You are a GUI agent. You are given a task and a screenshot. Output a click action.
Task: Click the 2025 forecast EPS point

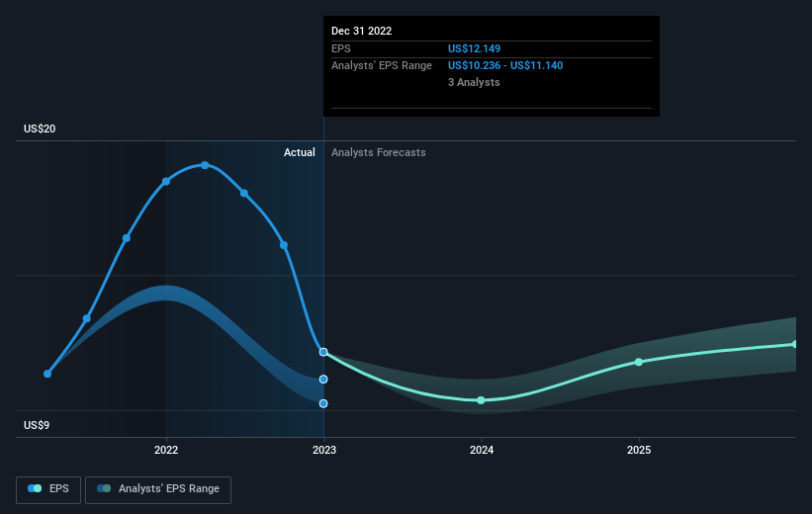(x=639, y=362)
